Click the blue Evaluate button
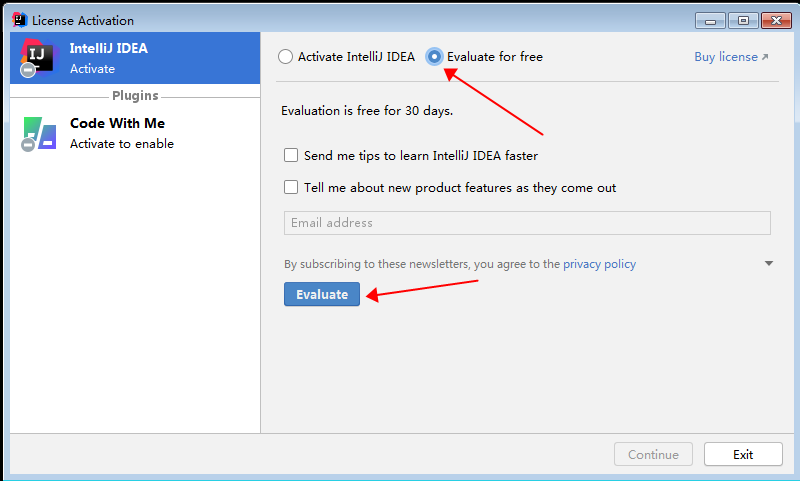The image size is (800, 481). pos(322,294)
